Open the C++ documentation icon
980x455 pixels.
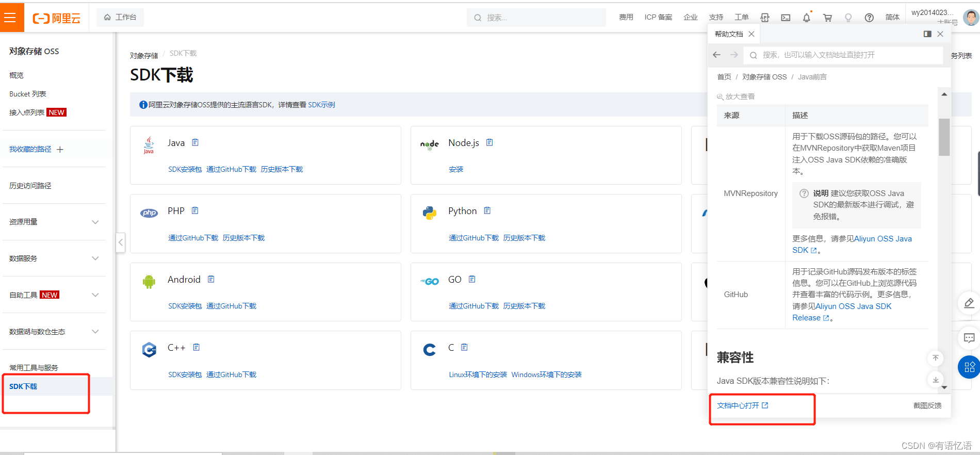click(197, 347)
